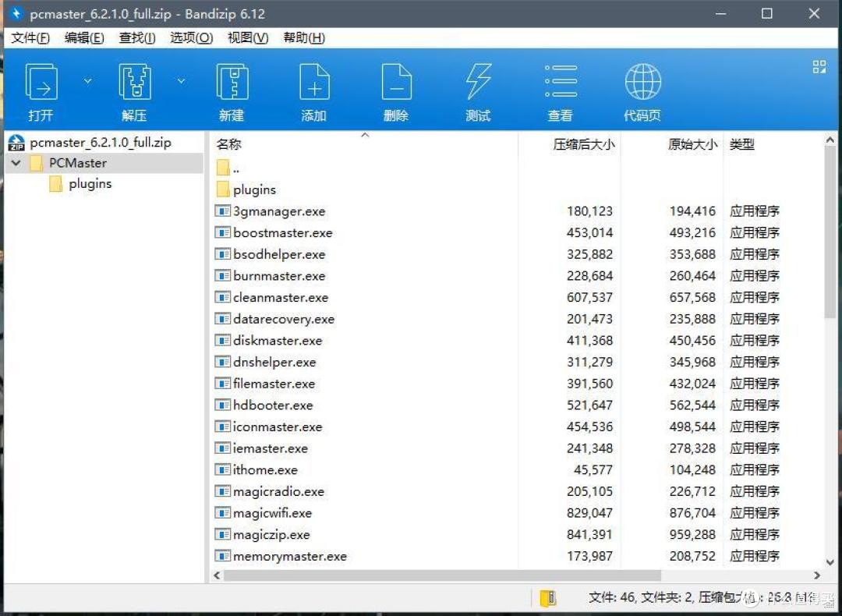The width and height of the screenshot is (842, 616).
Task: Click the boostmaster.exe file icon
Action: pos(223,232)
